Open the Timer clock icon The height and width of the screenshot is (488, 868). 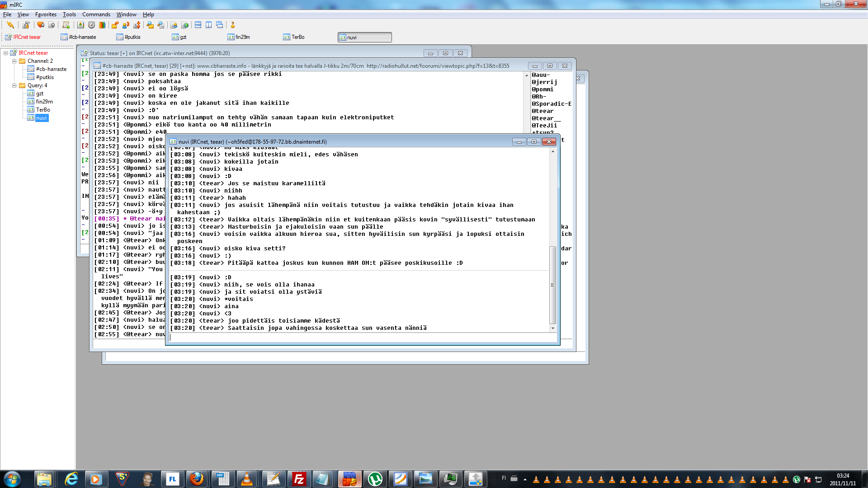click(91, 25)
